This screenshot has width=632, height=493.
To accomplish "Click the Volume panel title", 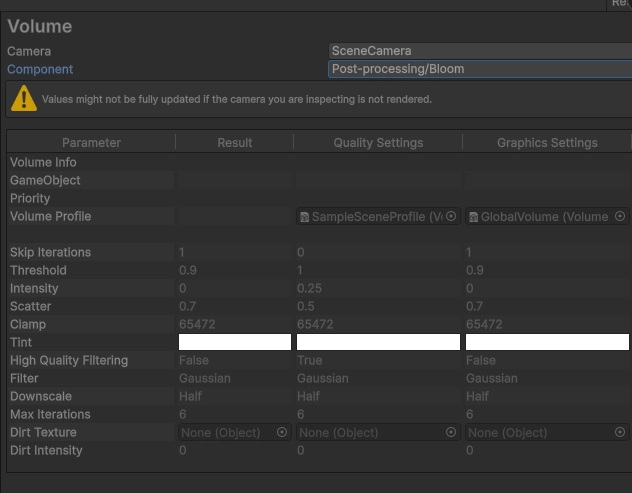I will click(x=40, y=26).
